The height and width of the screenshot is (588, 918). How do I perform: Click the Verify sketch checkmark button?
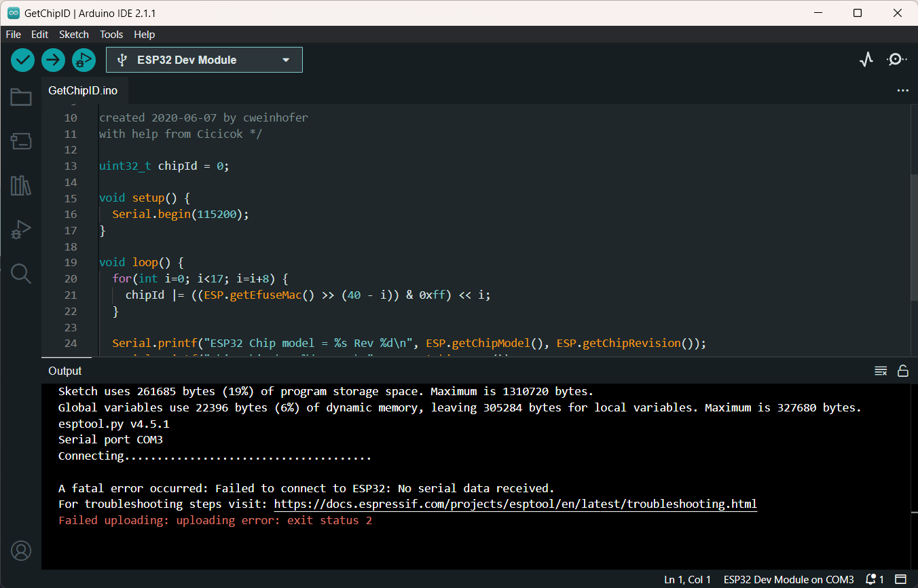coord(22,60)
